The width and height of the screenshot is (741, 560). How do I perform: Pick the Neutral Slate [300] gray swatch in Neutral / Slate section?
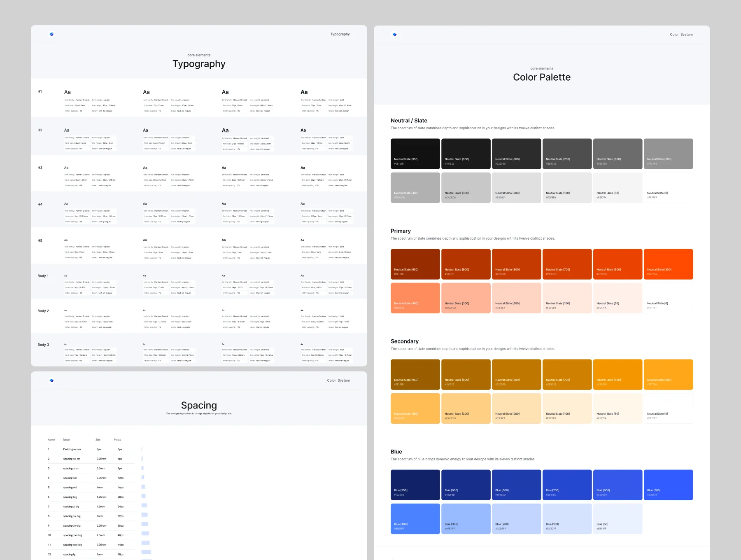pos(466,188)
